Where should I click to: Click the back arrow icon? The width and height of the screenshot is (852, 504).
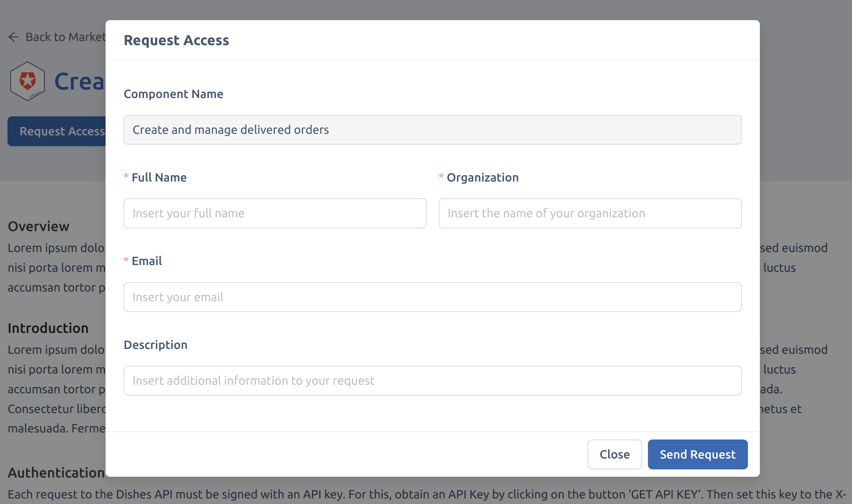13,37
